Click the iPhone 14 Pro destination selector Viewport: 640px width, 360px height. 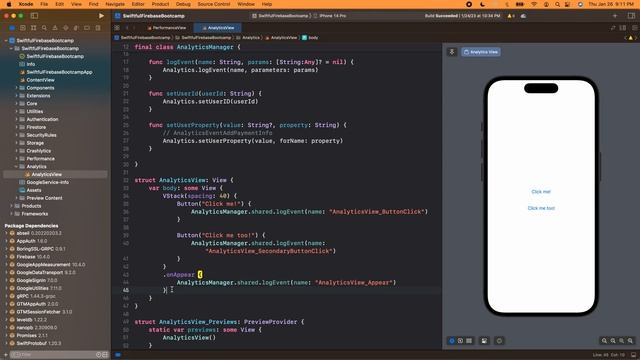[x=330, y=16]
